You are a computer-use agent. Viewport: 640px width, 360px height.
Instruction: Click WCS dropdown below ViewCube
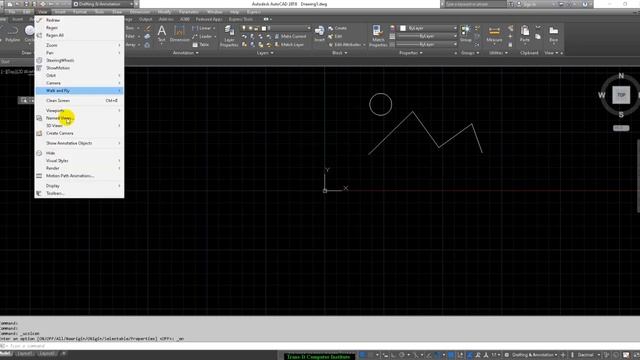[621, 128]
